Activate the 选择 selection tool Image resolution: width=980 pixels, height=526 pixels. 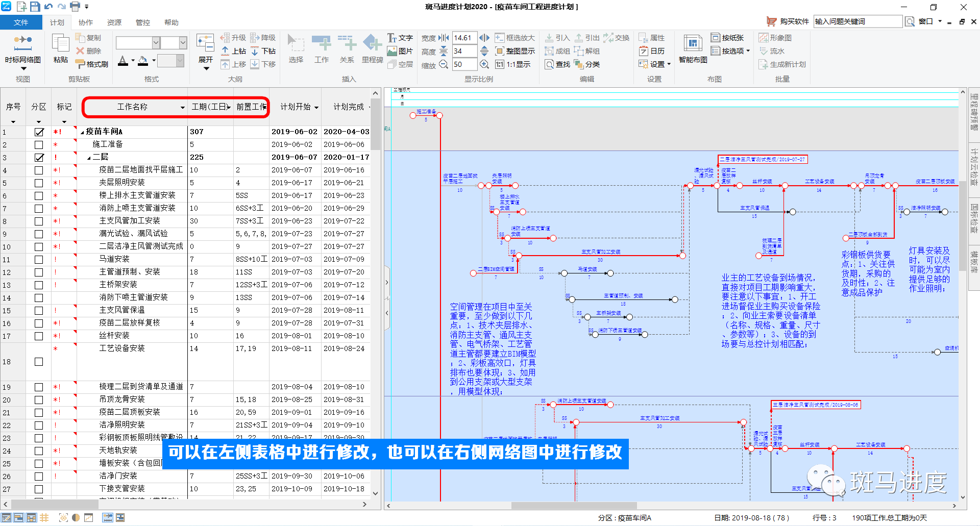[x=296, y=49]
